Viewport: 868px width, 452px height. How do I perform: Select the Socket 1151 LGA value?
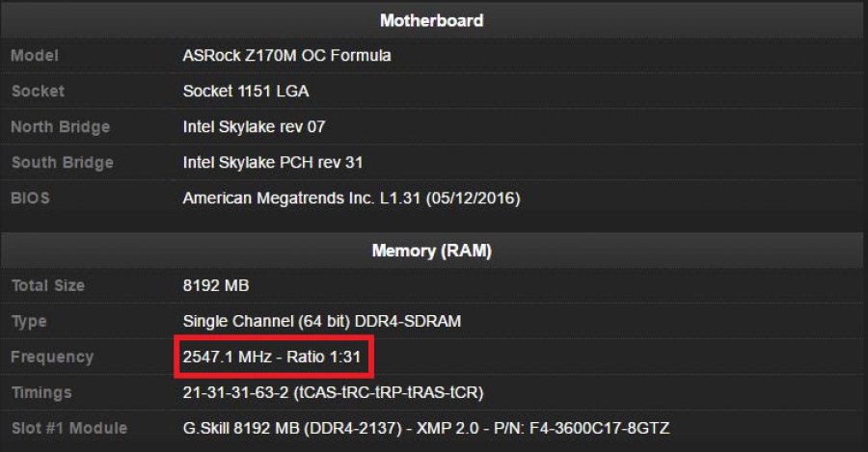[x=246, y=91]
